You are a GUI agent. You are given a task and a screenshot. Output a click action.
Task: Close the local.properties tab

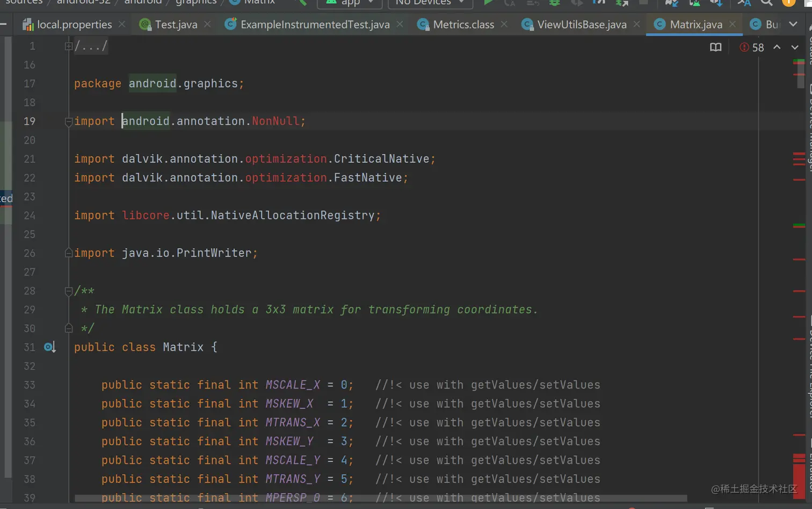(122, 25)
